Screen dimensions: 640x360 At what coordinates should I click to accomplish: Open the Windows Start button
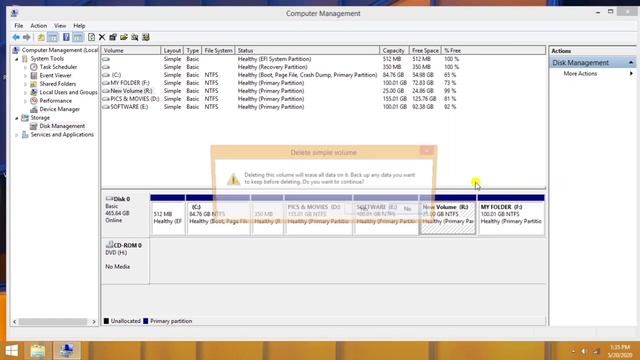coord(12,351)
